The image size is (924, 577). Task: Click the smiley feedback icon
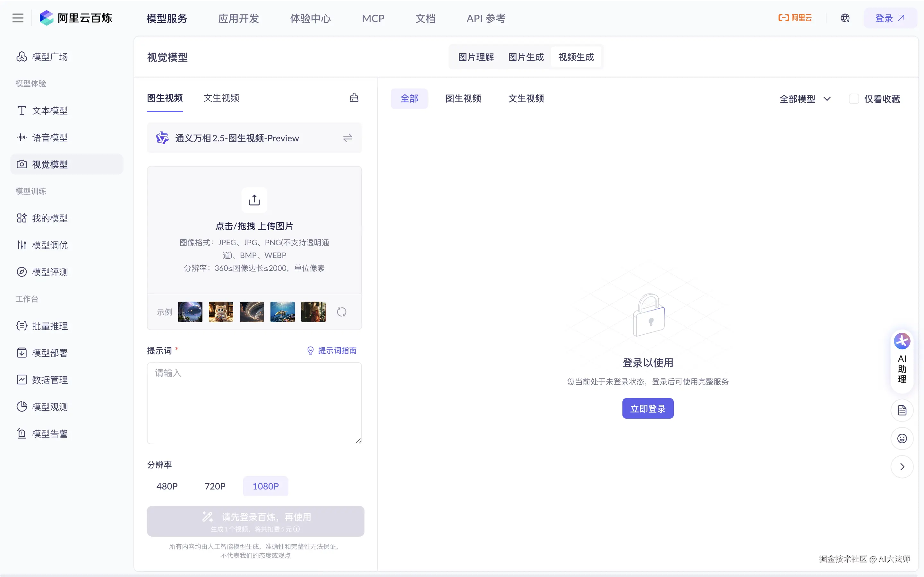902,439
